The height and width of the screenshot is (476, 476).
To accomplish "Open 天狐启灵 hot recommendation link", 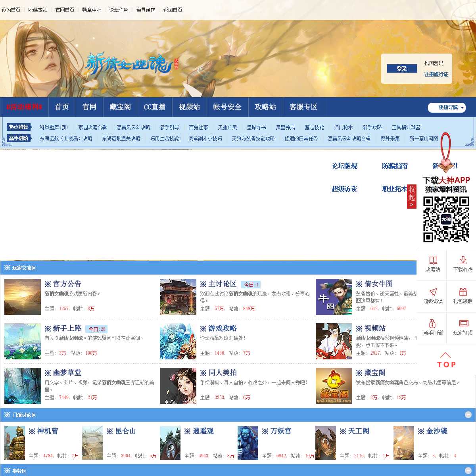I will coord(227,127).
